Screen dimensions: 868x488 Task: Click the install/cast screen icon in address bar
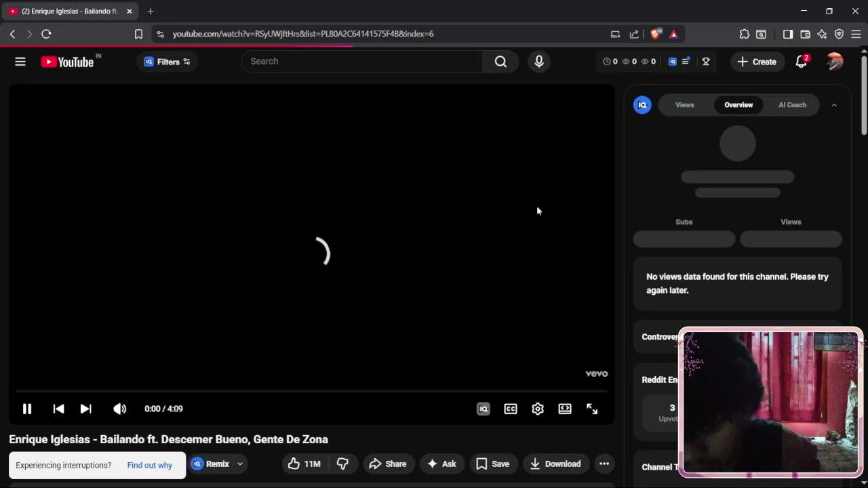click(615, 34)
